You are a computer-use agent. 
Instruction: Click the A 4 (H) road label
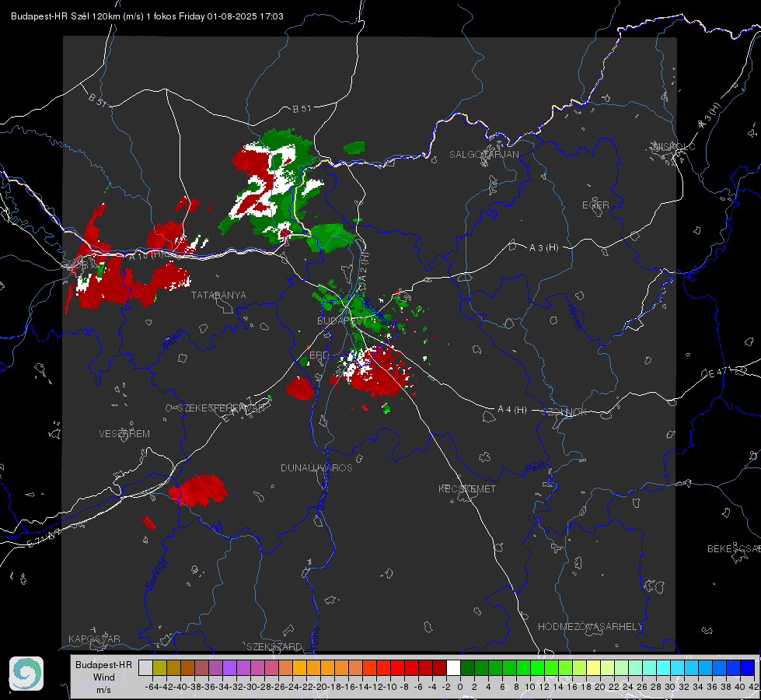click(512, 410)
